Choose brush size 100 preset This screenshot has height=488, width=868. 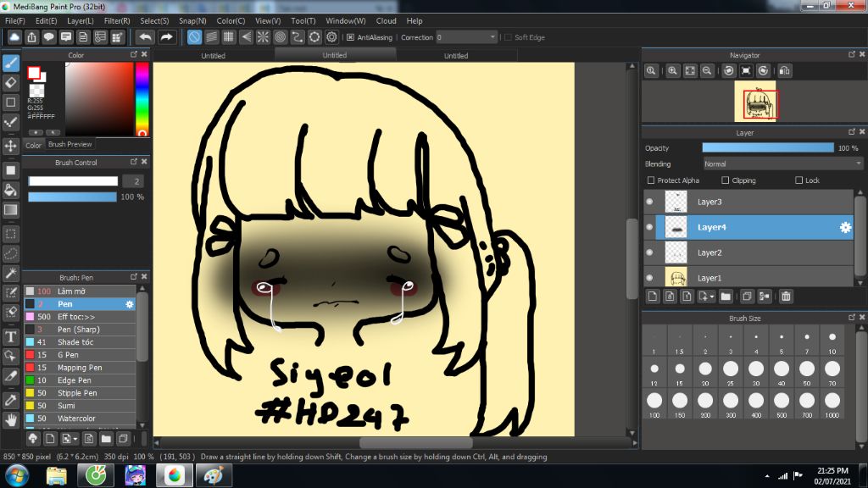pos(654,405)
